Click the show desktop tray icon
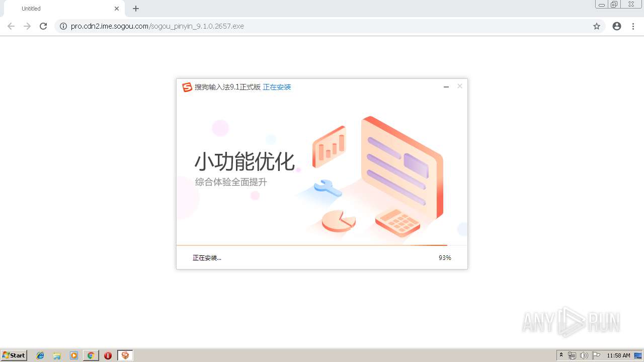This screenshot has height=362, width=644. tap(638, 355)
